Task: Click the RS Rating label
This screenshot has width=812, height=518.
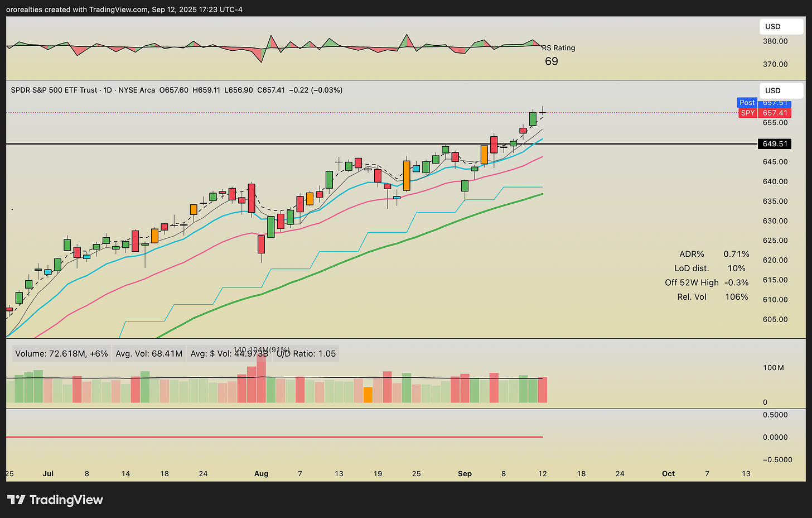Action: [x=559, y=48]
